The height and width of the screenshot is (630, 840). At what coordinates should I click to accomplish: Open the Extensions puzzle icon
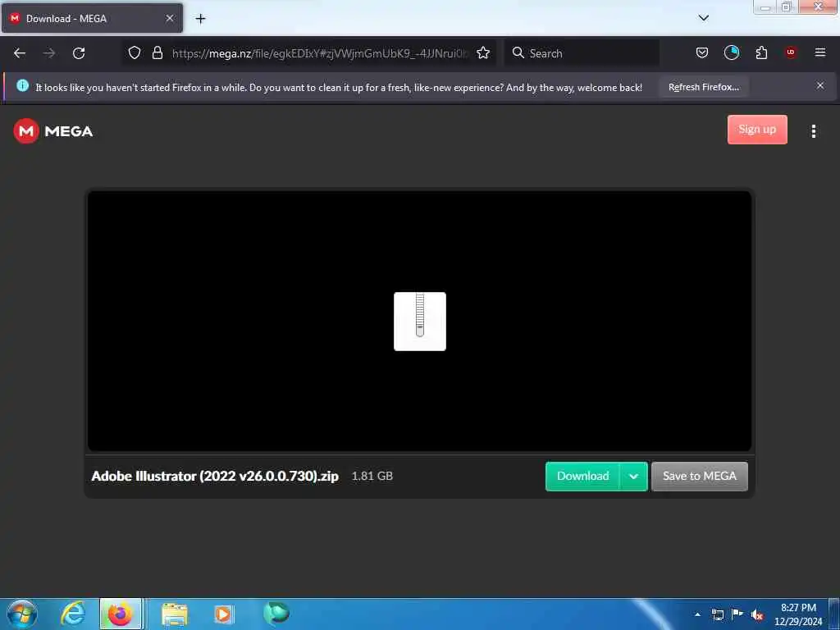coord(761,52)
